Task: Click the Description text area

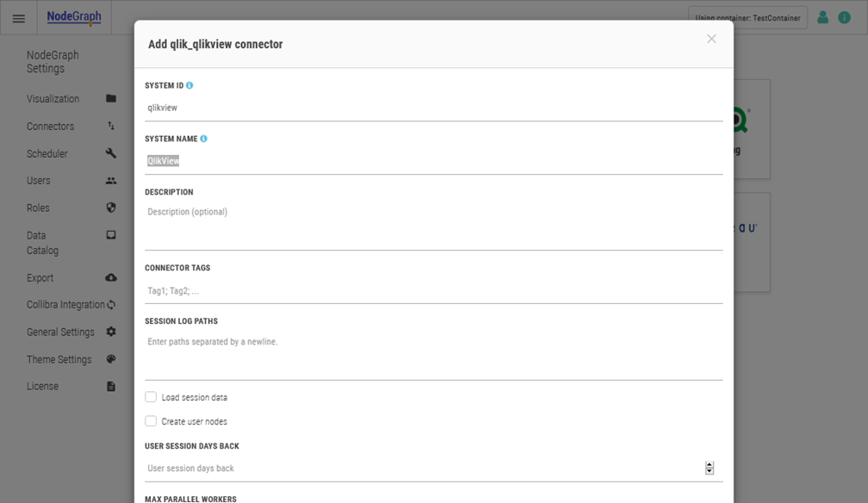Action: tap(434, 226)
